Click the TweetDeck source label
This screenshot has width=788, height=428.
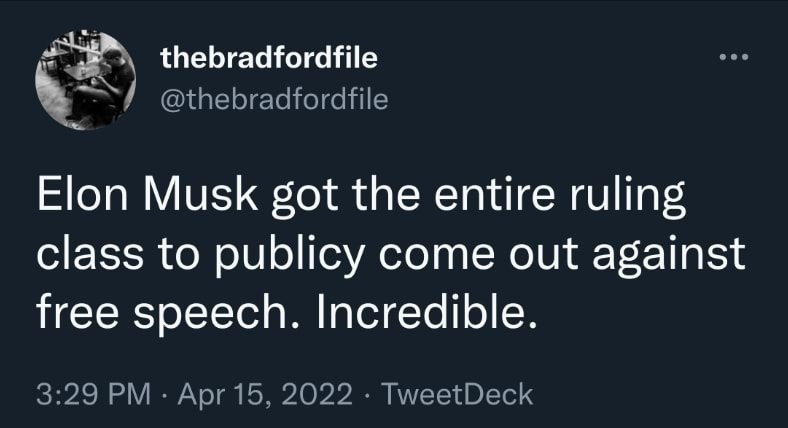coord(457,394)
